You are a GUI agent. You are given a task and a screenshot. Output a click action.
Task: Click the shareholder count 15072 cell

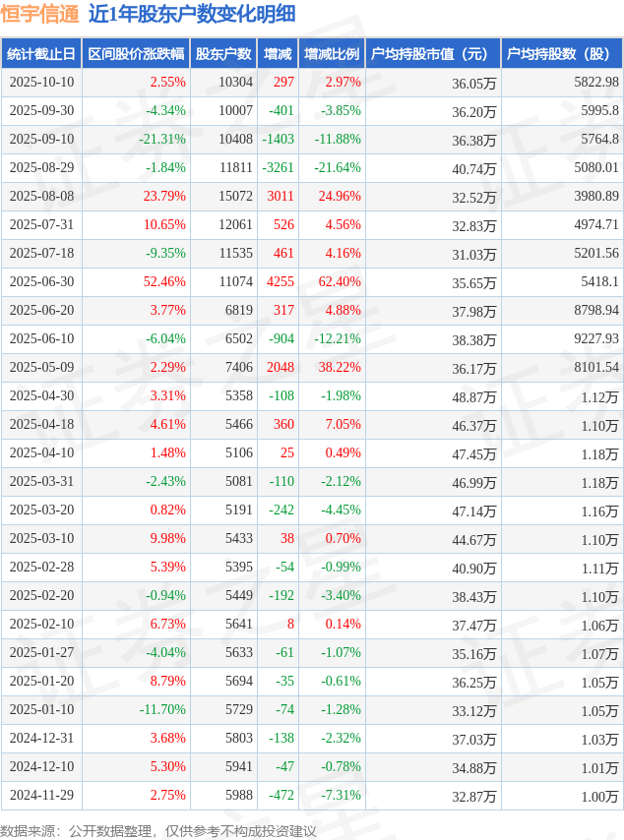point(235,197)
